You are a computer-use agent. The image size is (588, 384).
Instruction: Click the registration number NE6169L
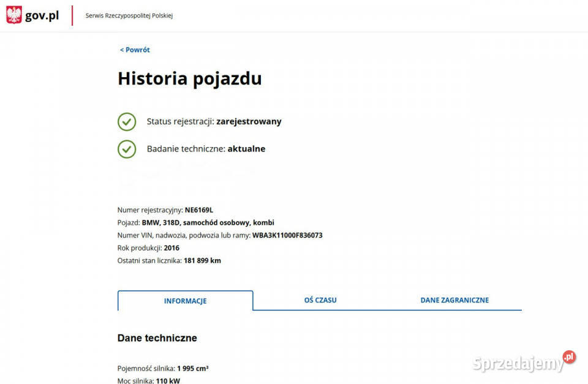coord(198,210)
